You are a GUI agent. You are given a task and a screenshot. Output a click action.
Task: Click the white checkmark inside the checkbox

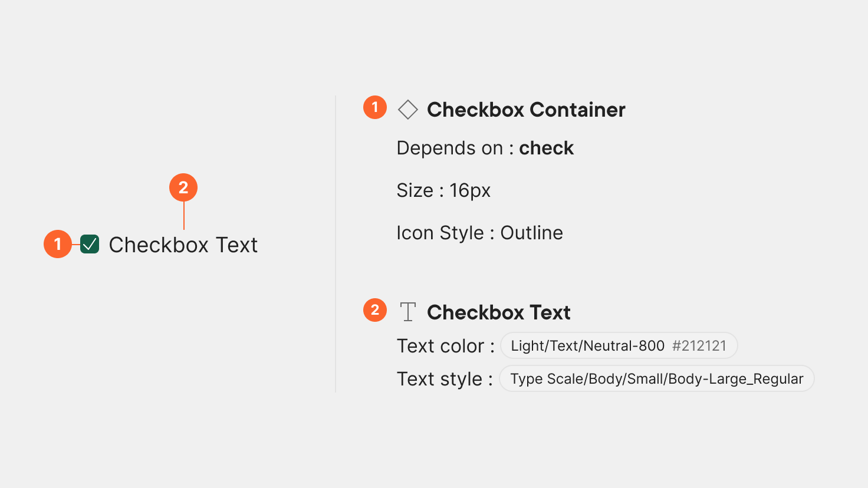90,243
